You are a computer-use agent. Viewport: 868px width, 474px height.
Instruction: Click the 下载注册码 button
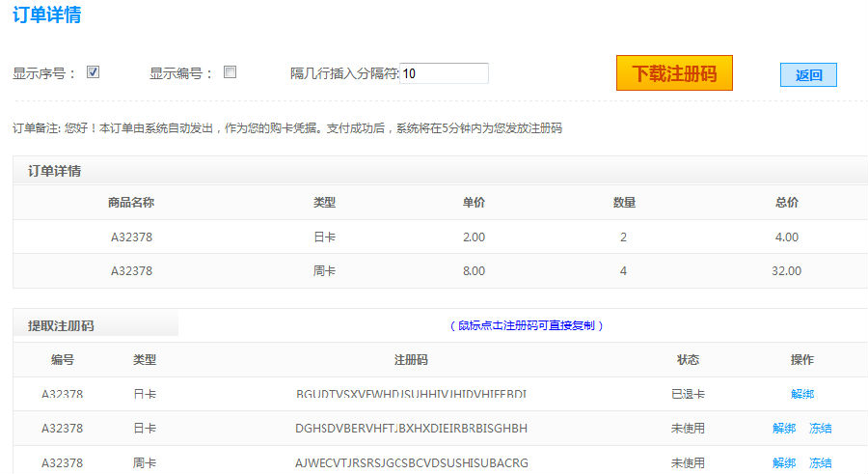(674, 73)
